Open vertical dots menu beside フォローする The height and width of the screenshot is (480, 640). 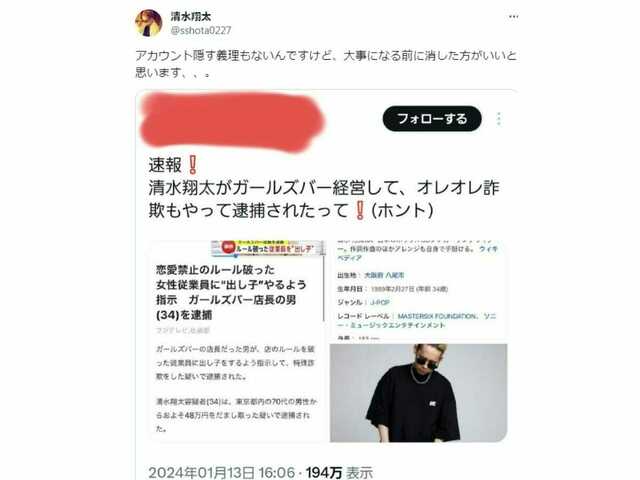point(499,119)
